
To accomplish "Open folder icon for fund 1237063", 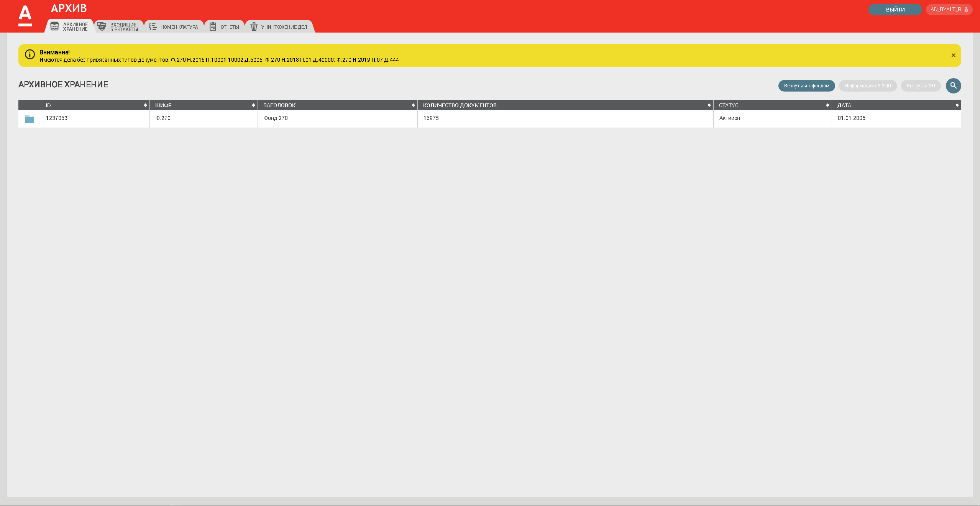I will pyautogui.click(x=29, y=119).
